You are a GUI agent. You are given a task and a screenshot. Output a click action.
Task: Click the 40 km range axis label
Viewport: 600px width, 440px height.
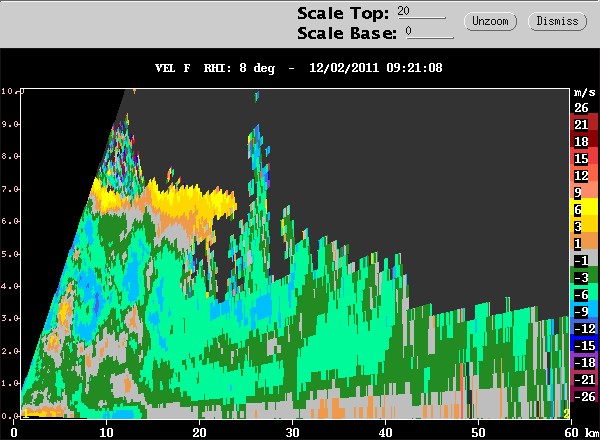385,432
